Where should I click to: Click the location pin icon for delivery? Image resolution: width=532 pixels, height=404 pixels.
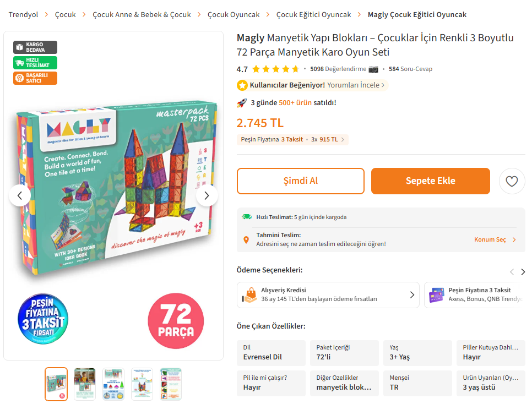(246, 240)
